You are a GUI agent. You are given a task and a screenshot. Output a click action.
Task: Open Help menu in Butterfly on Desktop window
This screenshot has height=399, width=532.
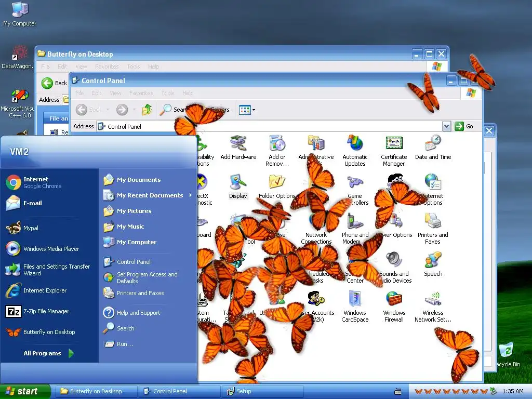(153, 66)
